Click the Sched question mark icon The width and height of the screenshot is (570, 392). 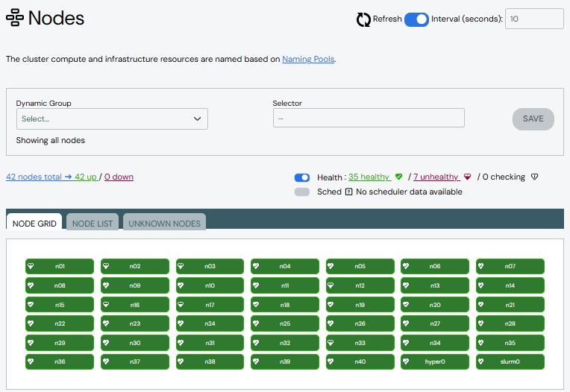[348, 192]
